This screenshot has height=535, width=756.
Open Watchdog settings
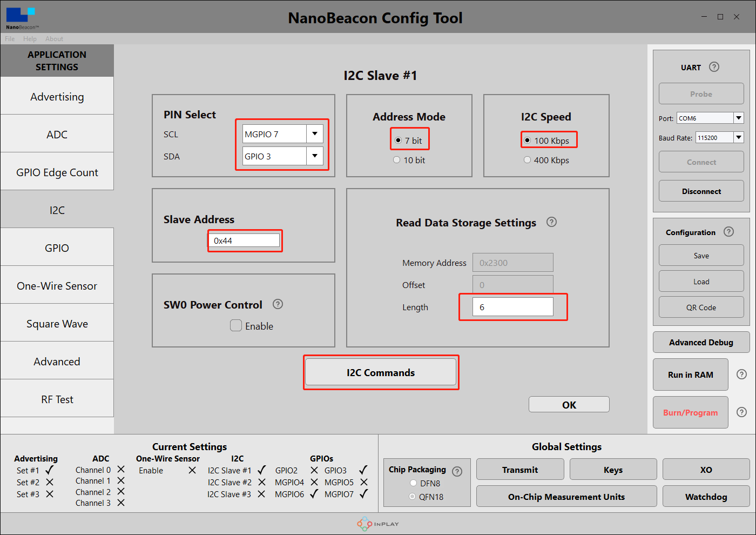[x=706, y=497]
